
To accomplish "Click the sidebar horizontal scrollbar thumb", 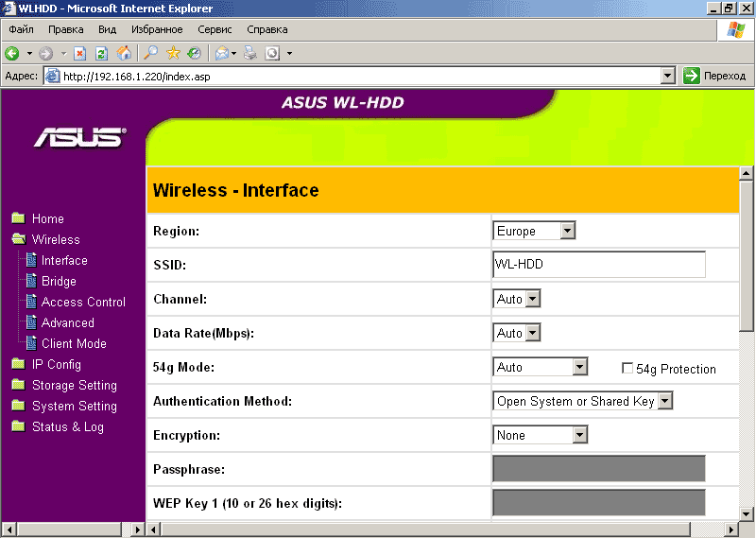I will [x=70, y=529].
